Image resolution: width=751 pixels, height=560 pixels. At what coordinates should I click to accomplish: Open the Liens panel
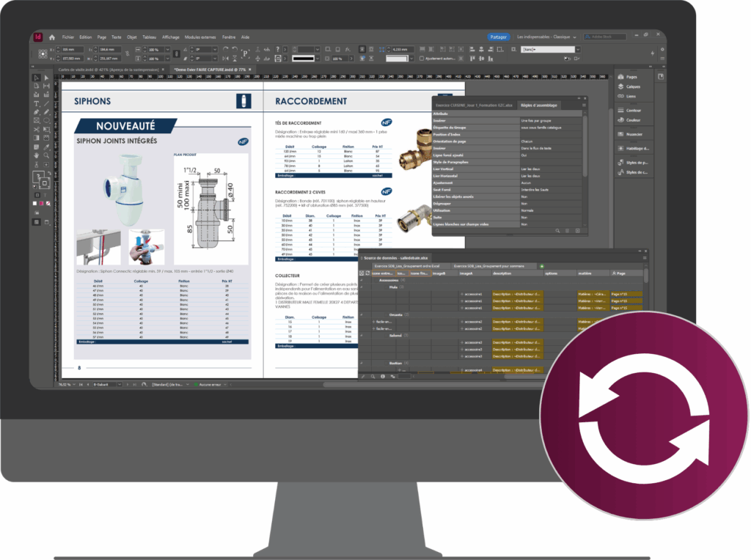point(630,96)
